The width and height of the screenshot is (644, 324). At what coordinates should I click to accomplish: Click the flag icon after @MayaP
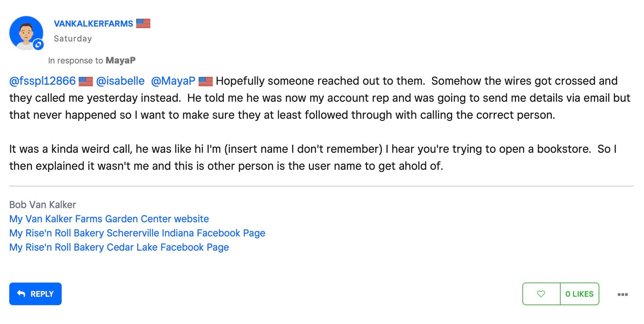206,82
